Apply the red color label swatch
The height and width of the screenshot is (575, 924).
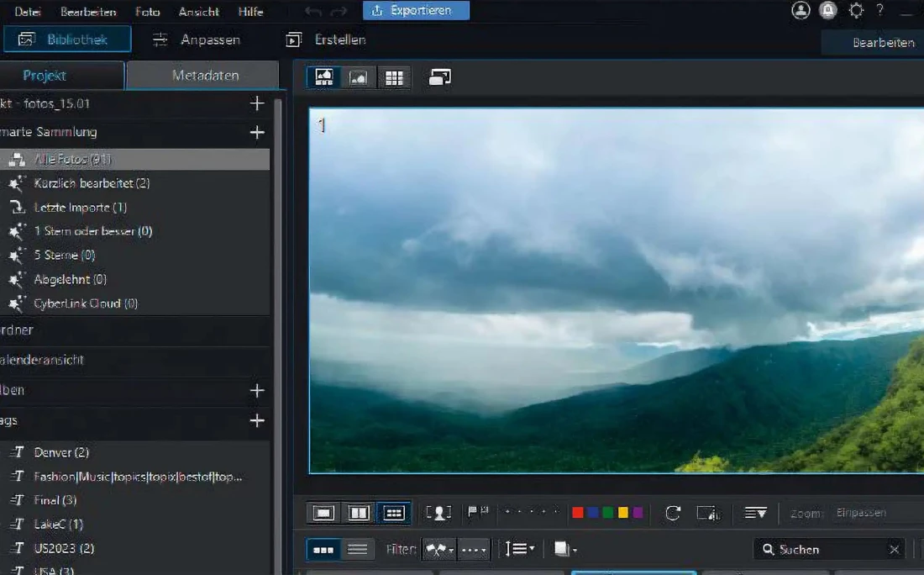coord(578,513)
